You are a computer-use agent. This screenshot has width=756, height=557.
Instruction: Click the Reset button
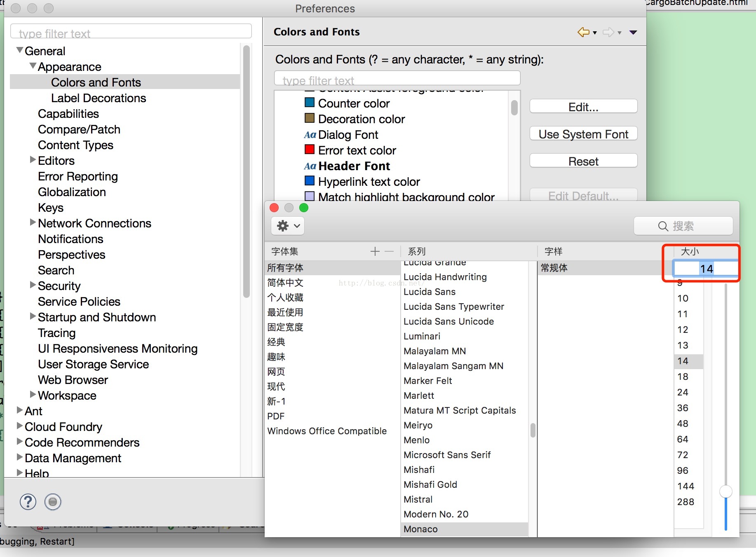point(583,161)
